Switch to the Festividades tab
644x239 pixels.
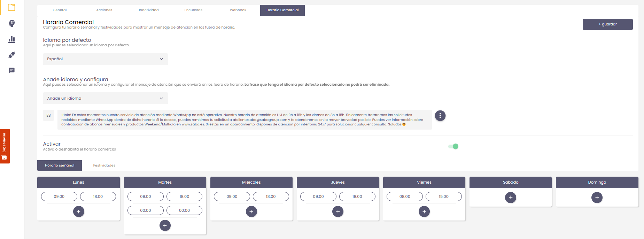pos(104,165)
